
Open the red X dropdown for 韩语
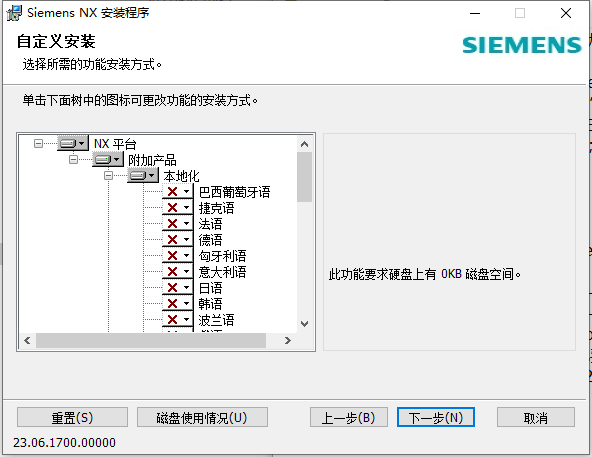[x=178, y=304]
